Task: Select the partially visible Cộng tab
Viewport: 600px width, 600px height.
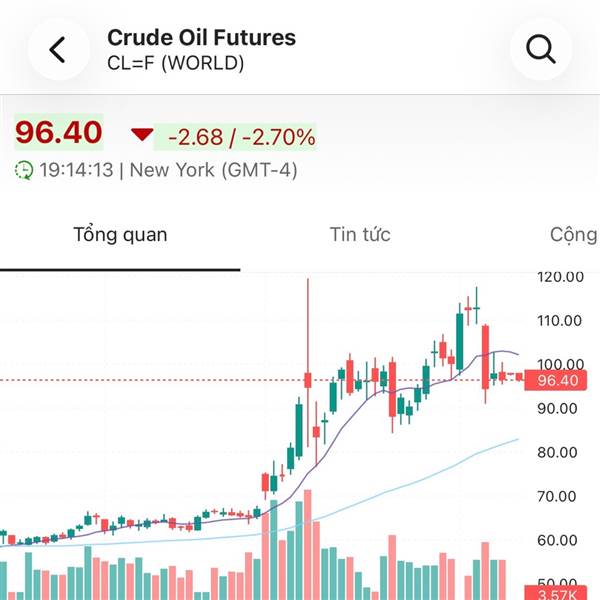Action: click(x=573, y=236)
